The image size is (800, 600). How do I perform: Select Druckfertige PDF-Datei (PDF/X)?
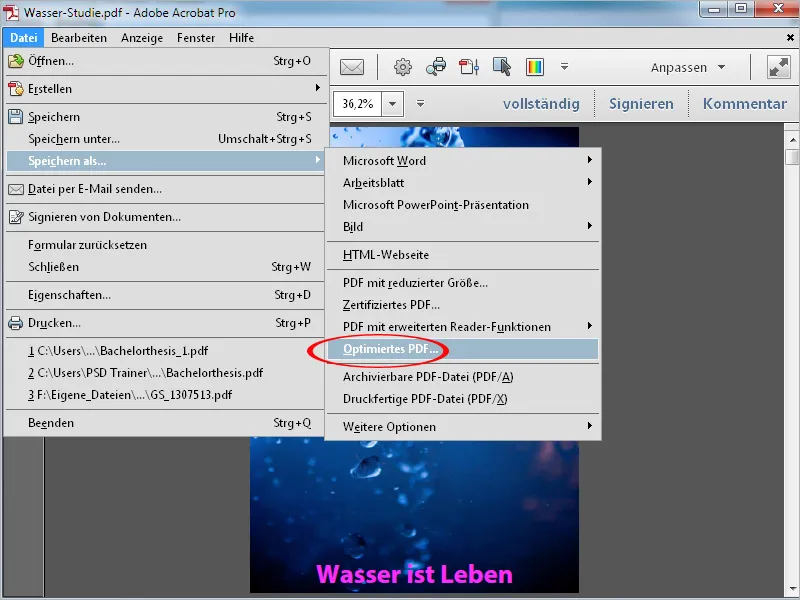click(x=463, y=399)
